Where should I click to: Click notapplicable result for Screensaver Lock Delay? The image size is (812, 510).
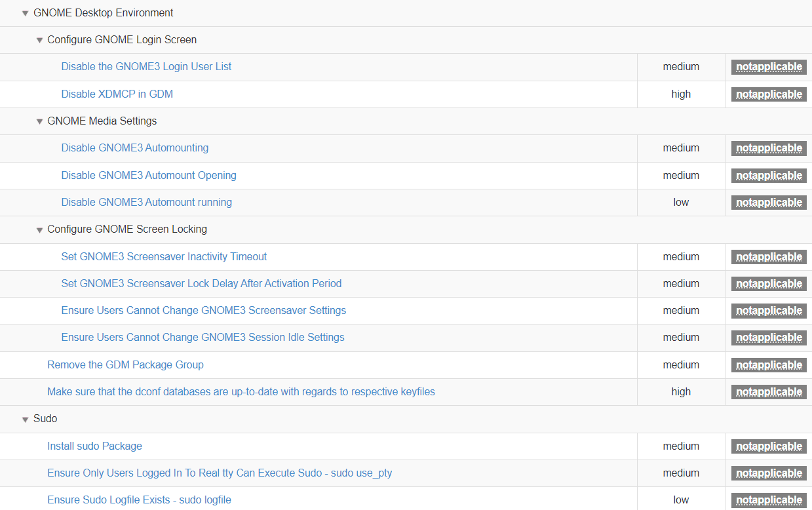tap(769, 284)
